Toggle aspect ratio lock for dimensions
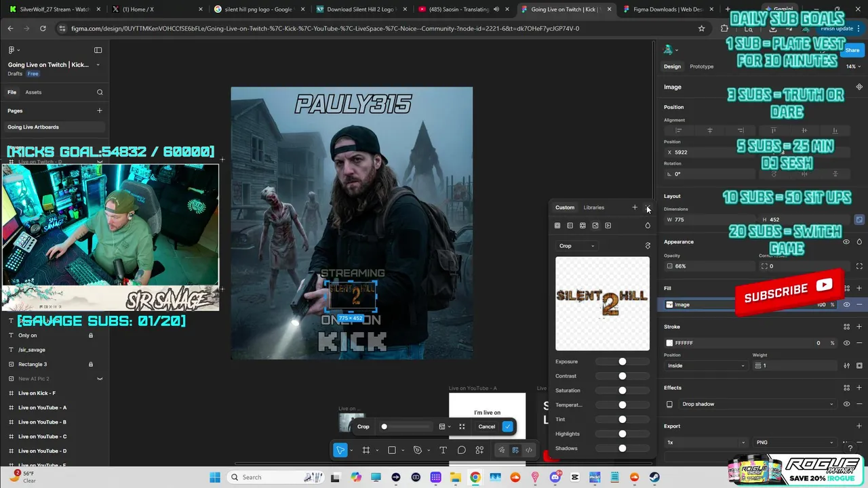This screenshot has width=868, height=488. click(x=859, y=220)
